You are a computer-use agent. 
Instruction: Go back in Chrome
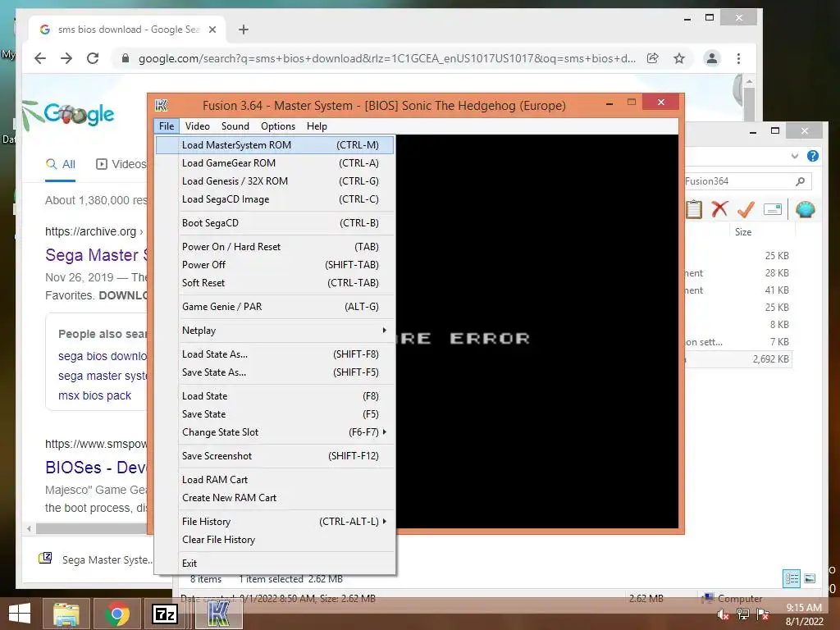[40, 58]
